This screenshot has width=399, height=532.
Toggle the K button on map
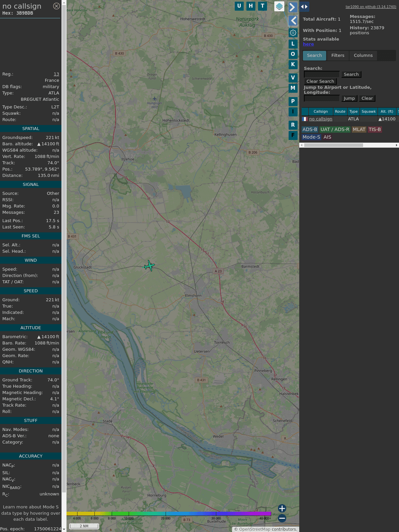293,65
